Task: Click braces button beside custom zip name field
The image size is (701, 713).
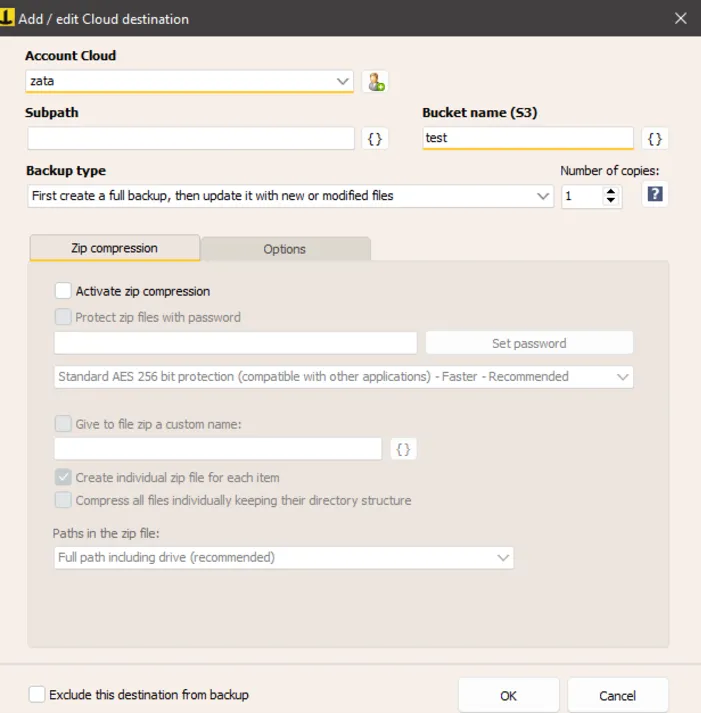Action: [x=403, y=449]
